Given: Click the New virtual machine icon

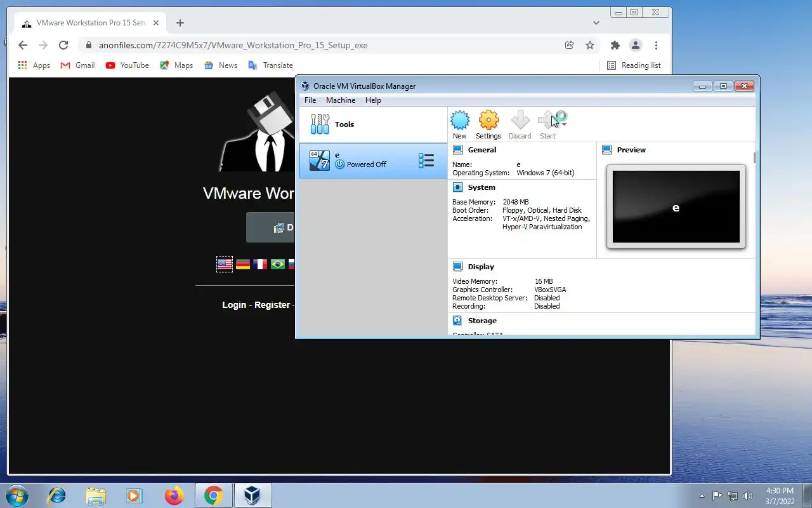Looking at the screenshot, I should (460, 120).
